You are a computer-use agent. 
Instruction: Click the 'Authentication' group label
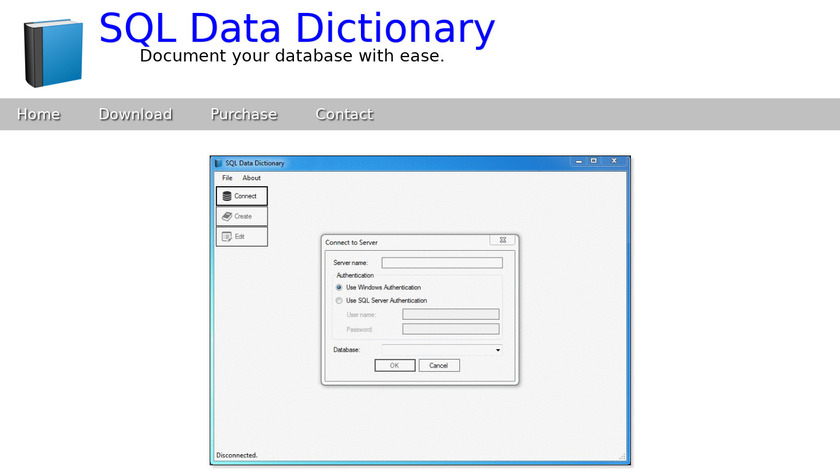tap(355, 275)
